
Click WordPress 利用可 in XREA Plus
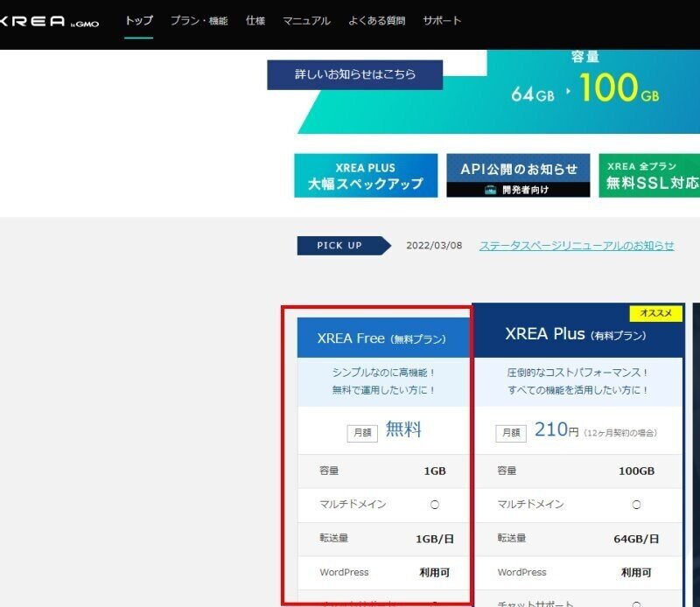coord(636,573)
